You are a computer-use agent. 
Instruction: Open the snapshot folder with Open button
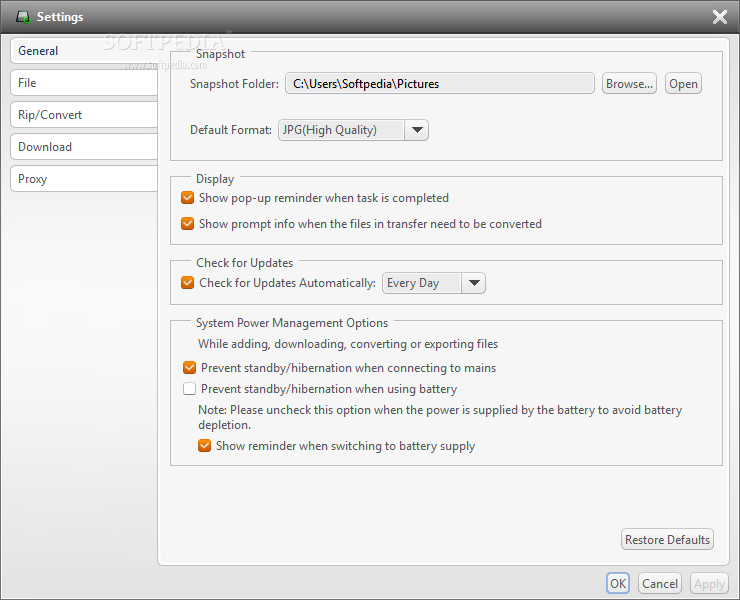(683, 84)
